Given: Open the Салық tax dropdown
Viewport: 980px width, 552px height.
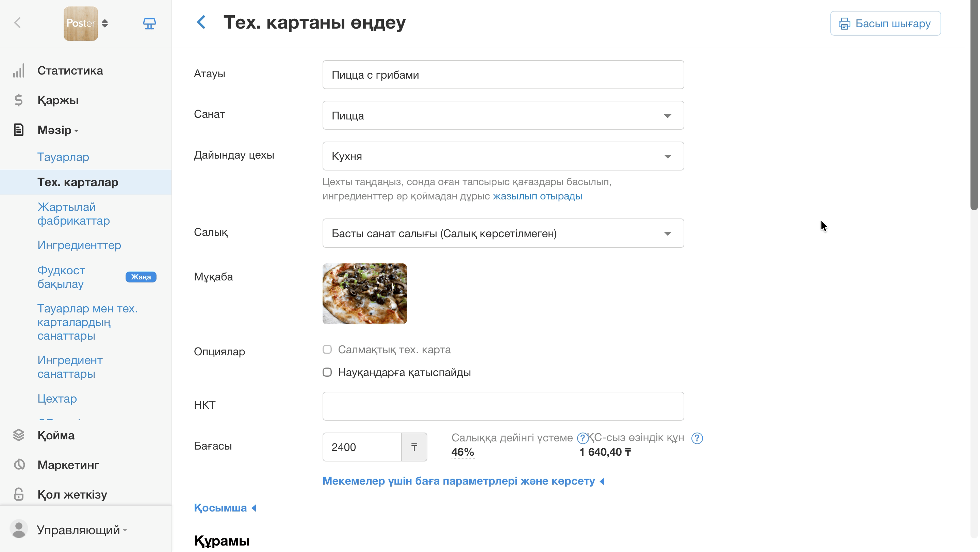Looking at the screenshot, I should [503, 233].
